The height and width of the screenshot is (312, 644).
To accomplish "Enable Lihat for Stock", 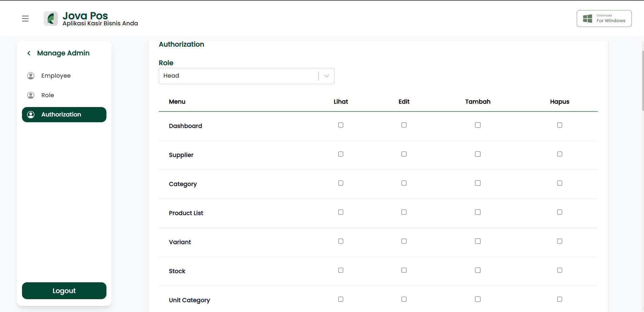I will coord(341,270).
